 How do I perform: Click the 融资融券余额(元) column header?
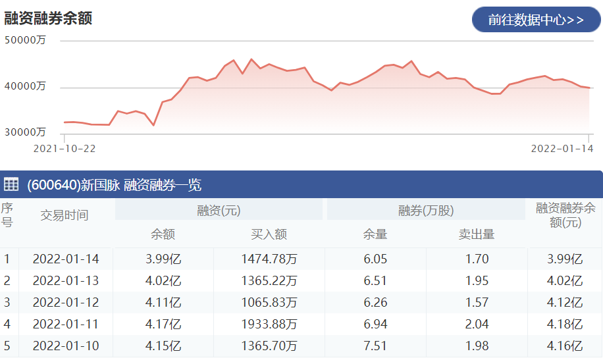tap(565, 215)
